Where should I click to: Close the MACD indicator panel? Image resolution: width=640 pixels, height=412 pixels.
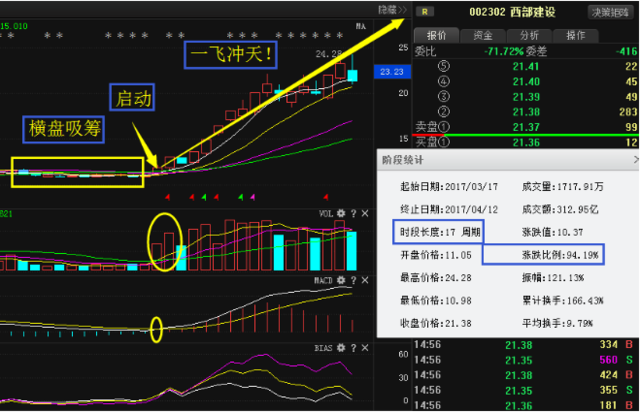point(365,280)
